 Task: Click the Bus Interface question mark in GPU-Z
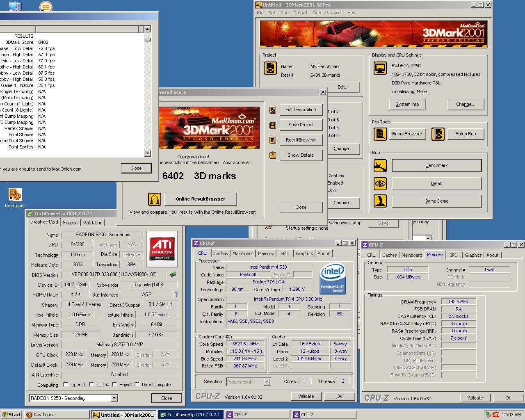[176, 294]
